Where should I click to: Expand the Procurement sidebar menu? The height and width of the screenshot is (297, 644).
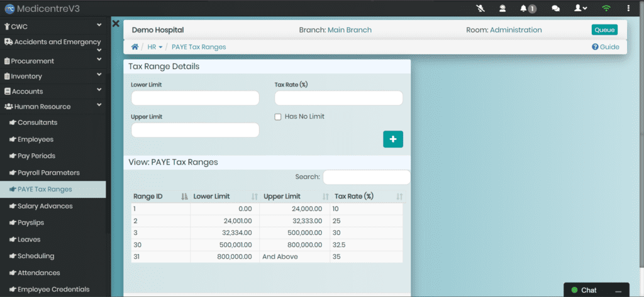[53, 61]
